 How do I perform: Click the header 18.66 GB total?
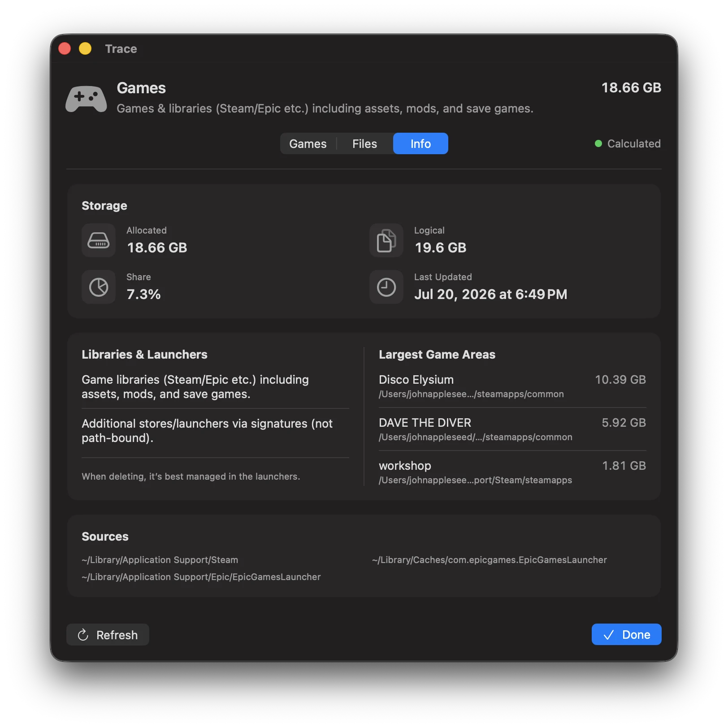[631, 87]
